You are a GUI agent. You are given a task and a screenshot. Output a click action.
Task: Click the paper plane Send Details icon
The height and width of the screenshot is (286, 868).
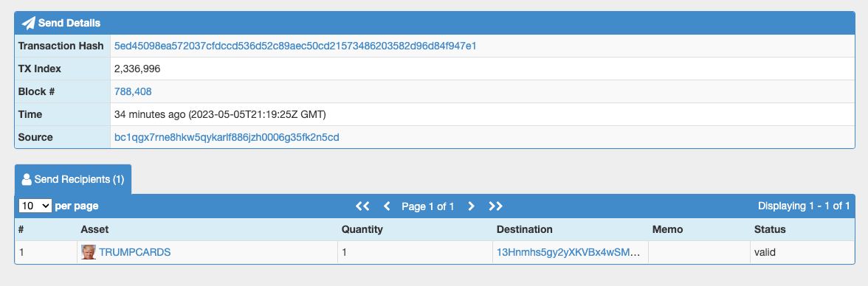[x=28, y=24]
